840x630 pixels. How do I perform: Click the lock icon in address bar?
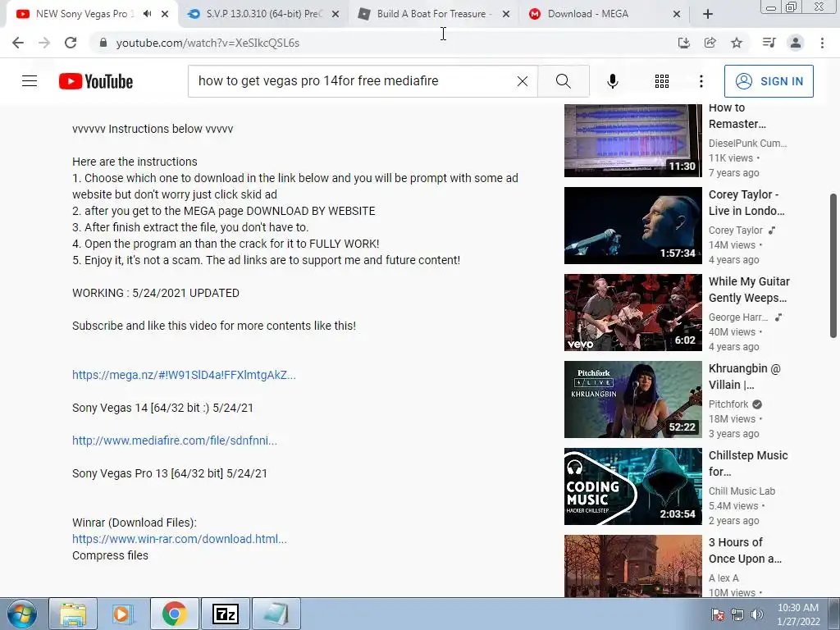103,43
